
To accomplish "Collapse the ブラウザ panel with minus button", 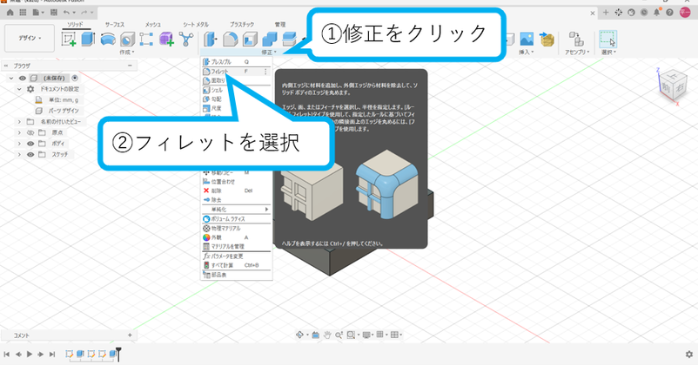I will click(130, 65).
